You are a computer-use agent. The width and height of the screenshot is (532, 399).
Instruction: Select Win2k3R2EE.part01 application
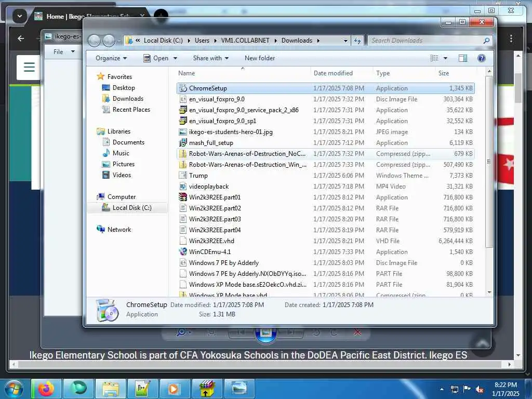325,197
